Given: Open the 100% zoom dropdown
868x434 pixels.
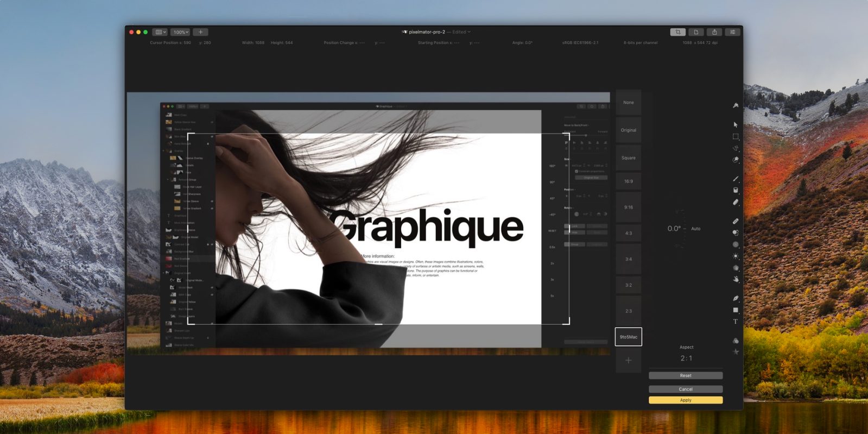Looking at the screenshot, I should [180, 32].
